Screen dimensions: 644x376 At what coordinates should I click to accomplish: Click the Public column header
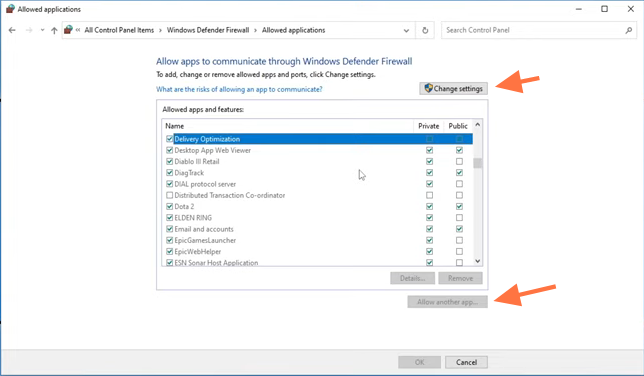[x=458, y=126]
